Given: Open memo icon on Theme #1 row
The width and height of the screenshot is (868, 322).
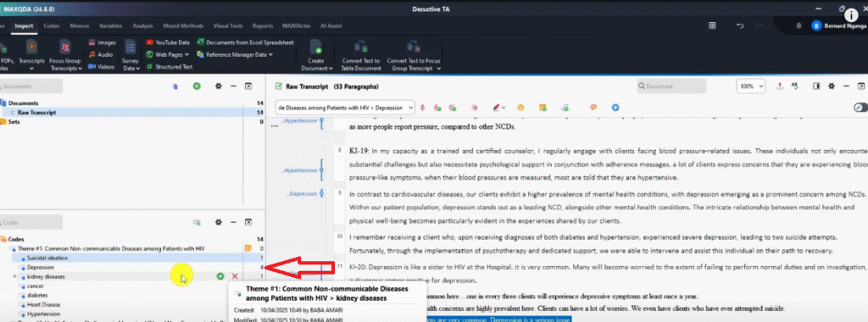Looking at the screenshot, I should (248, 248).
